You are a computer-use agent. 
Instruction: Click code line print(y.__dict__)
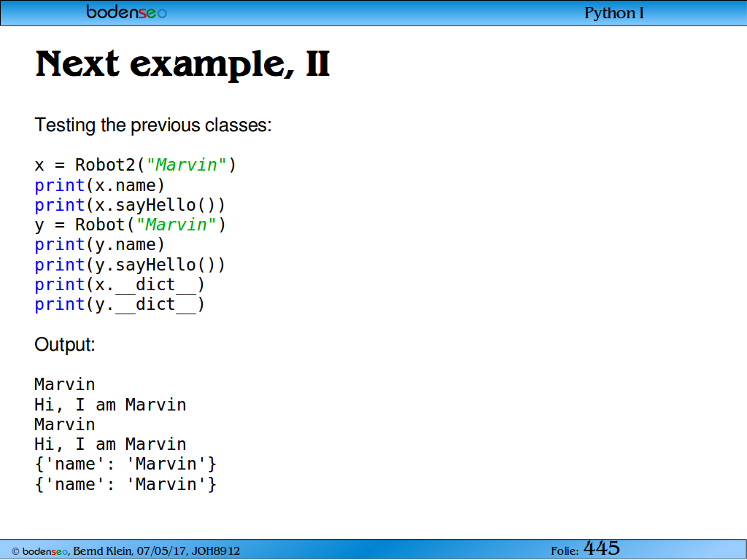[x=120, y=304]
